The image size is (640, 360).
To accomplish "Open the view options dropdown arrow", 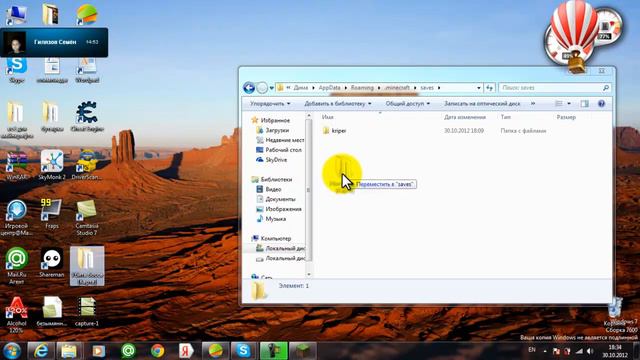I will (569, 104).
